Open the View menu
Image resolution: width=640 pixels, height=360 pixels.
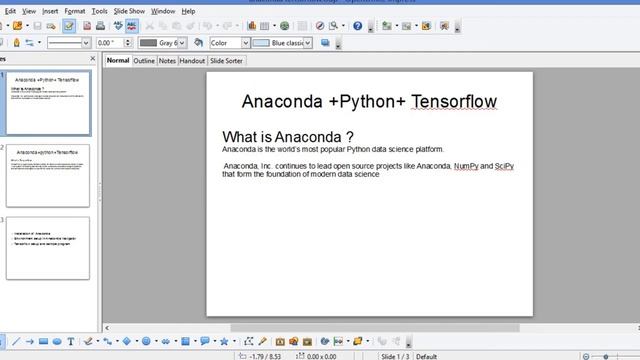(29, 11)
